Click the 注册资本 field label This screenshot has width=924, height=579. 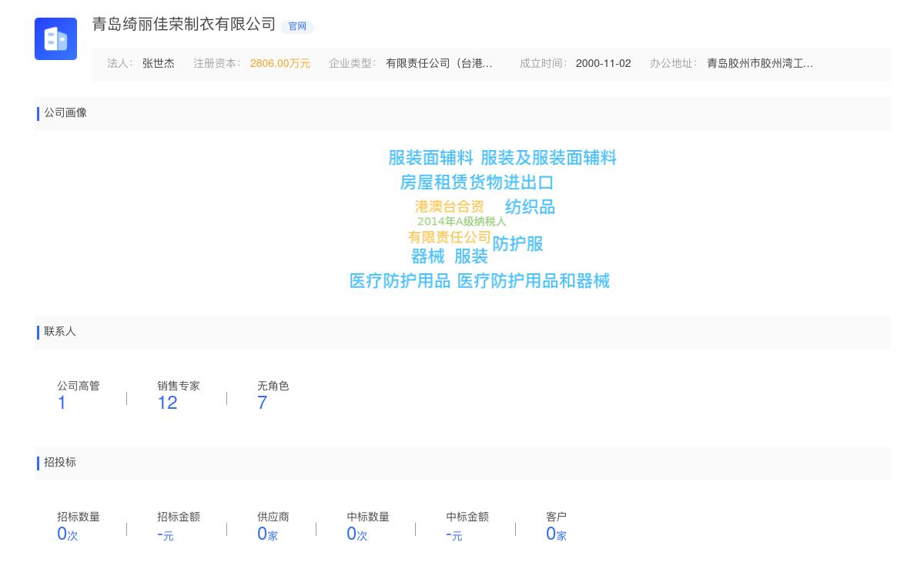pyautogui.click(x=216, y=64)
